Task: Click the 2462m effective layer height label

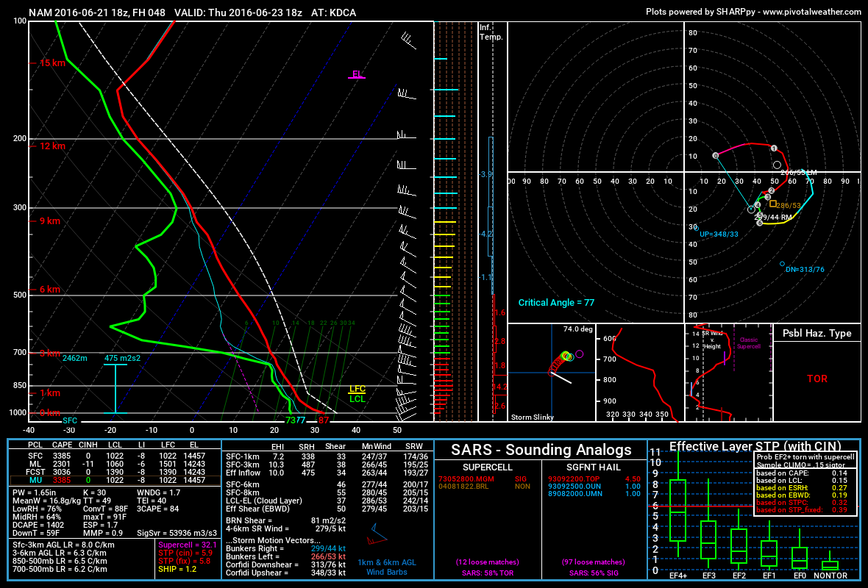Action: (75, 358)
